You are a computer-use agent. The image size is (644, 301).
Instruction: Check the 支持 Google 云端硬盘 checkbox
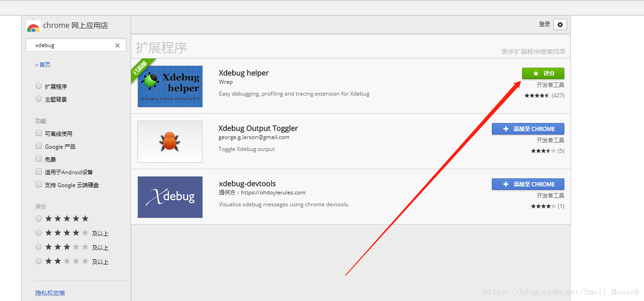[x=39, y=184]
